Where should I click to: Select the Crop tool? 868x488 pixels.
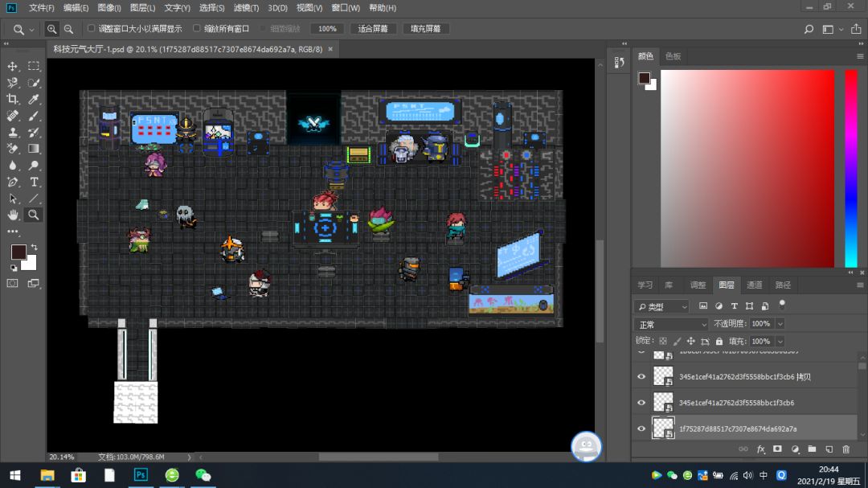[12, 99]
